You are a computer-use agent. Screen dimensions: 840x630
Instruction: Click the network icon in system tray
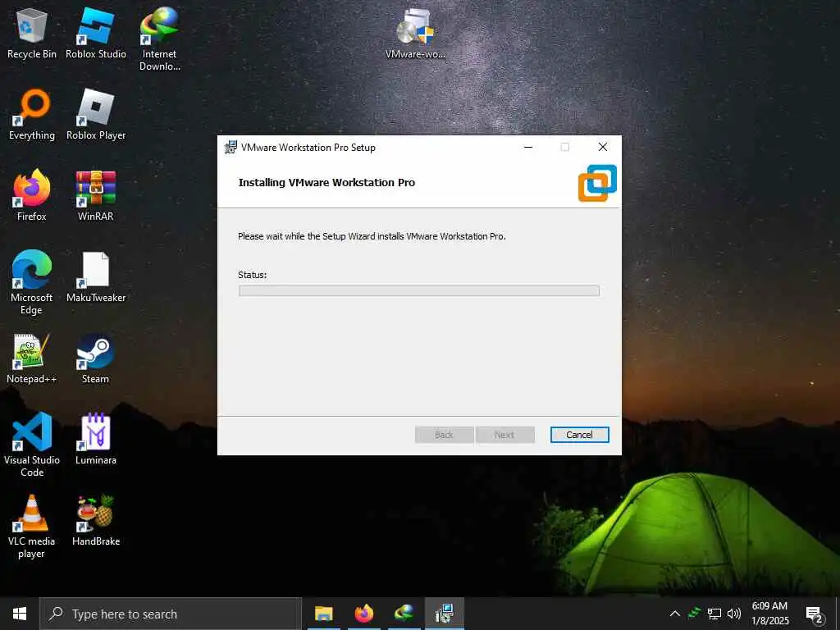click(714, 614)
